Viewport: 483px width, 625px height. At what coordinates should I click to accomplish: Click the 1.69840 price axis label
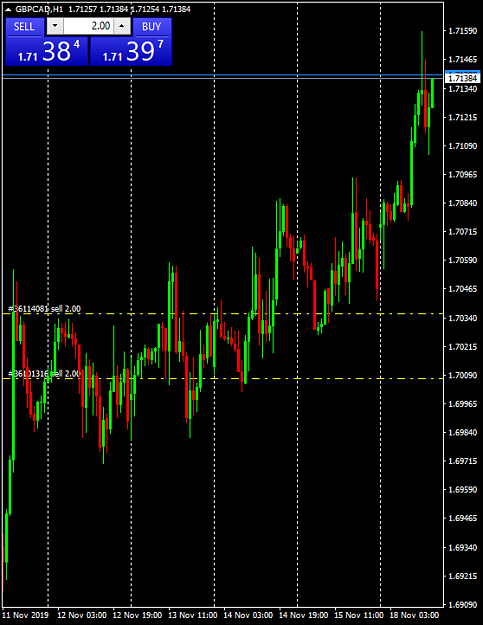463,432
